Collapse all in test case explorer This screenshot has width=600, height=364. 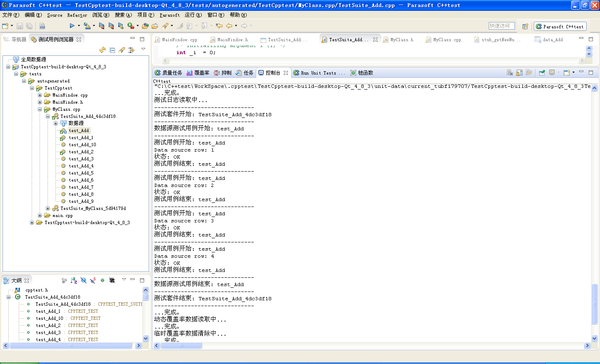[112, 50]
